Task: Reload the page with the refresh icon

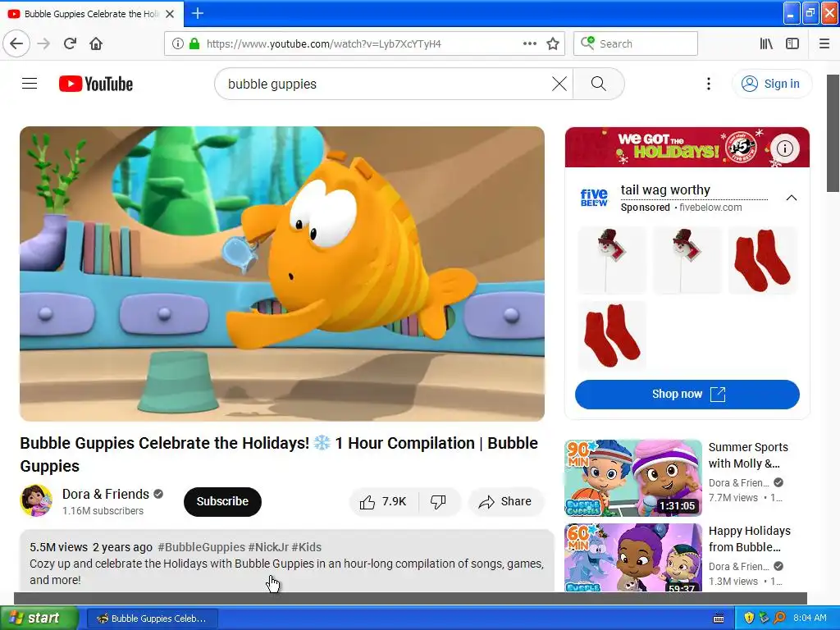Action: coord(71,43)
